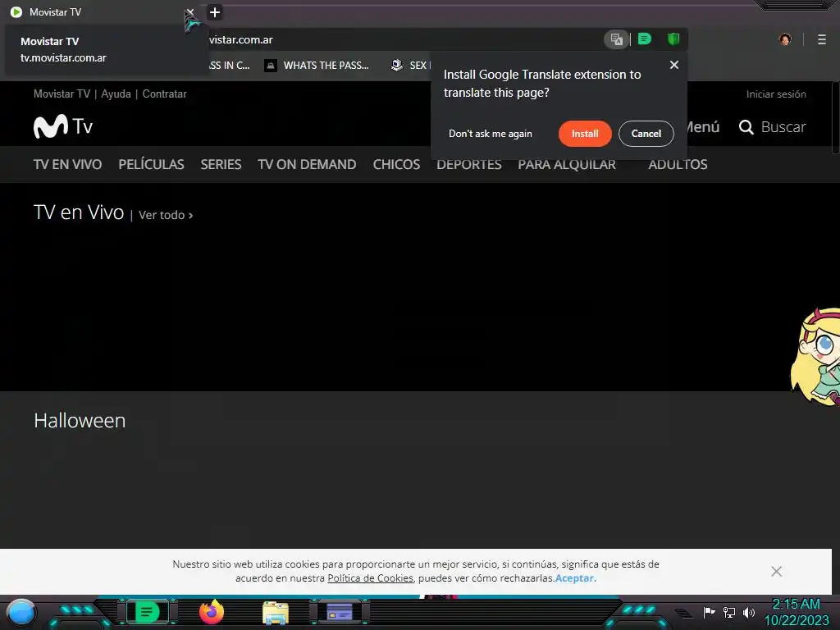Open the window-card app taskbar icon

point(340,612)
